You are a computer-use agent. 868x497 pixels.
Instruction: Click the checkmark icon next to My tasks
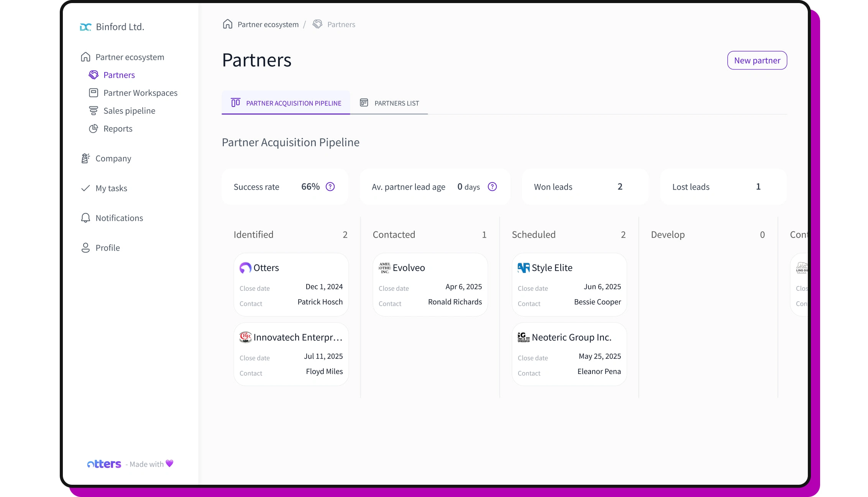tap(85, 188)
